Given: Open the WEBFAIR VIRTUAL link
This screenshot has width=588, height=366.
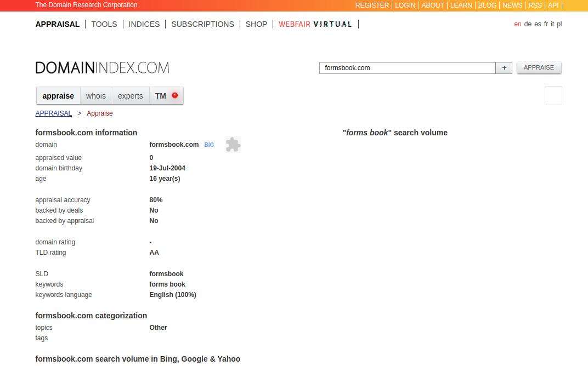Looking at the screenshot, I should coord(315,24).
